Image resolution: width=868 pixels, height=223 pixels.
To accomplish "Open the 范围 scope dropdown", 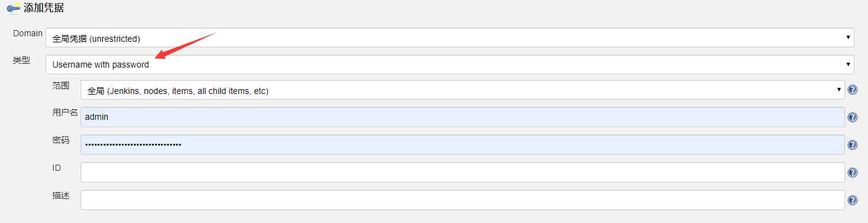I will 463,90.
